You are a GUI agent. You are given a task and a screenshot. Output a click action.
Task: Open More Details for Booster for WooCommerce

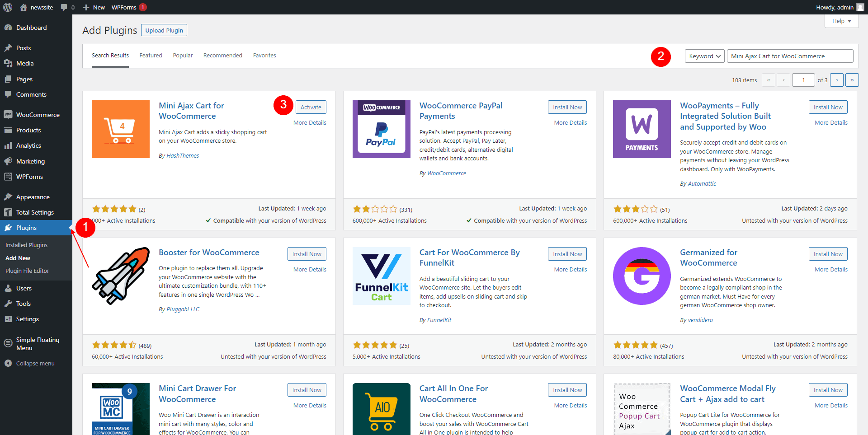point(310,269)
